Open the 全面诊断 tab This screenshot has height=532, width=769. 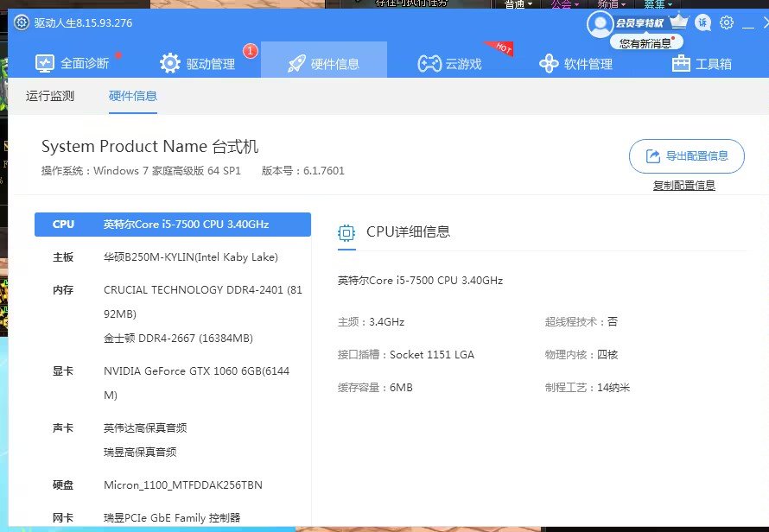tap(72, 63)
